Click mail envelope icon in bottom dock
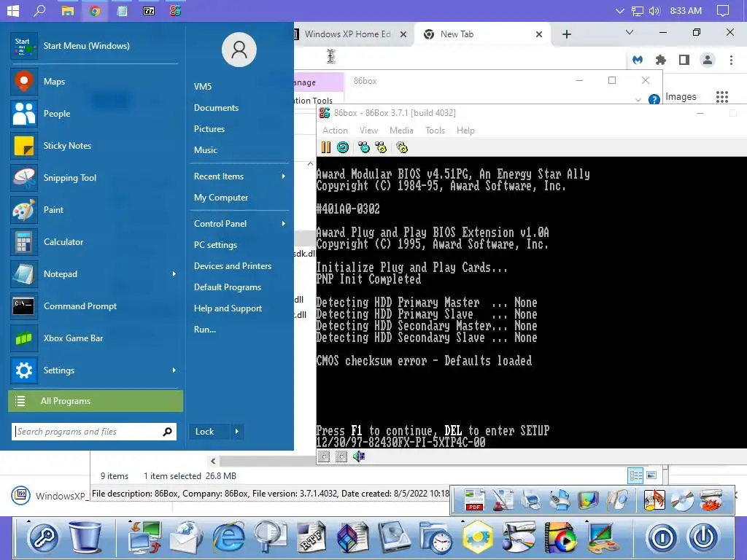The height and width of the screenshot is (560, 747). (x=186, y=537)
